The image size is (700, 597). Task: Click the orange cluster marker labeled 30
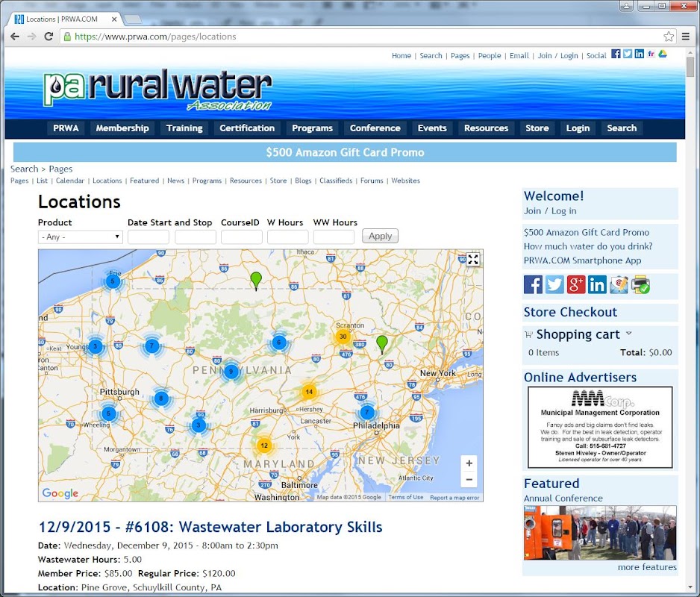pos(343,337)
